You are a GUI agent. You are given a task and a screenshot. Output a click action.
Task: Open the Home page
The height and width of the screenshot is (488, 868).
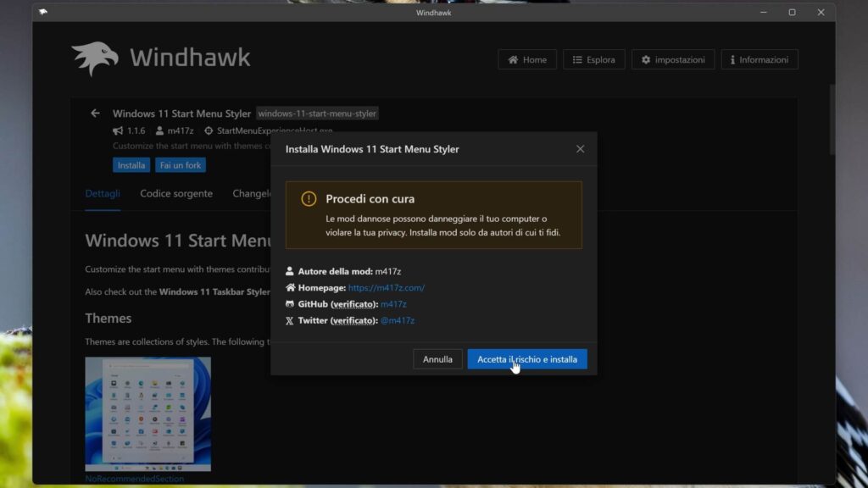(527, 59)
